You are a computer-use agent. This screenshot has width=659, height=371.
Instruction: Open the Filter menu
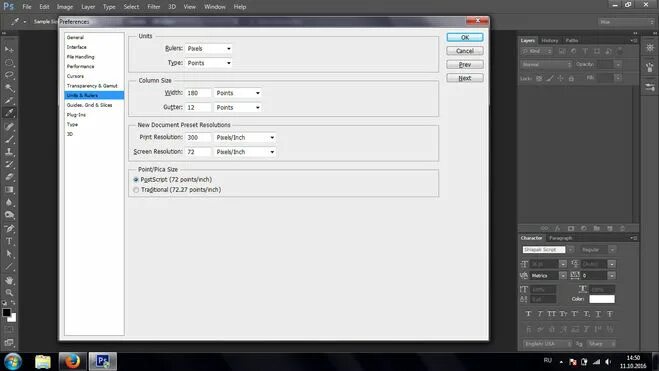pos(153,7)
